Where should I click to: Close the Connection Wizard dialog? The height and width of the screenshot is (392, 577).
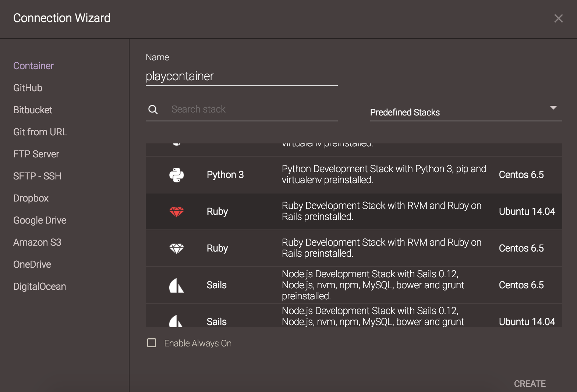coord(558,18)
